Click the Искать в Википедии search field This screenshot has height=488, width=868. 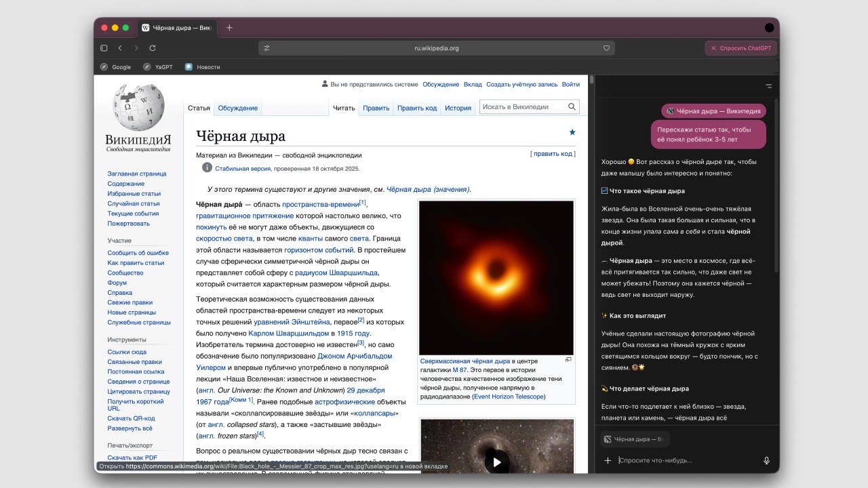pos(522,106)
